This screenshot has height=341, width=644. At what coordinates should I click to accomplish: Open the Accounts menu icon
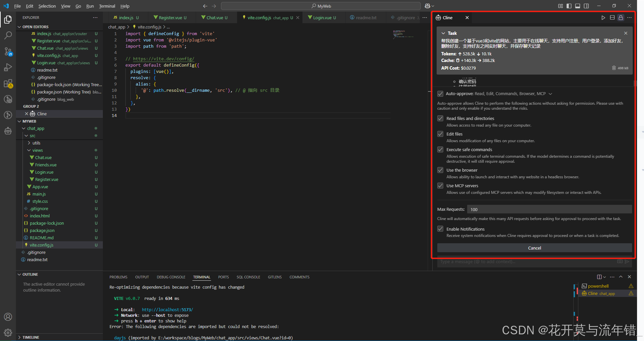[8, 317]
